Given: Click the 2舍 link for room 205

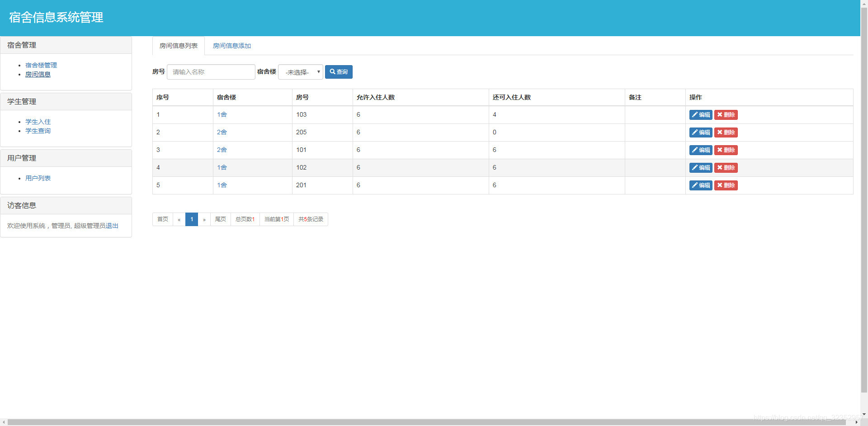Looking at the screenshot, I should (x=222, y=133).
